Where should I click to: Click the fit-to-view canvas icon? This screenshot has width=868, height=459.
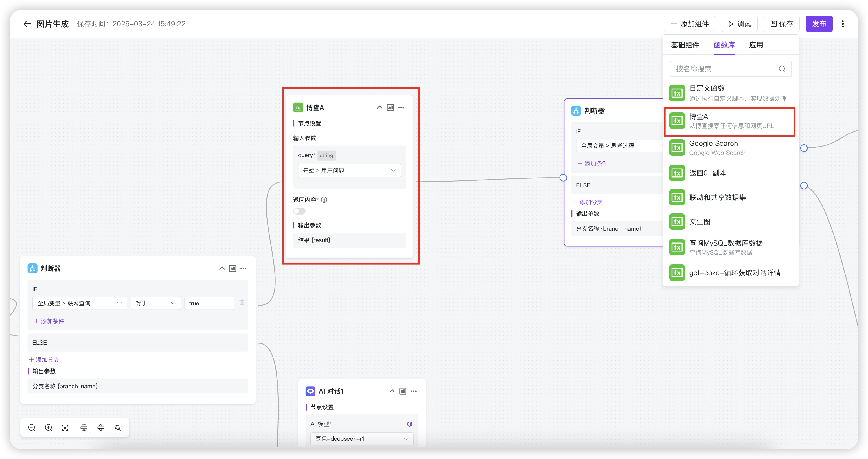click(65, 427)
